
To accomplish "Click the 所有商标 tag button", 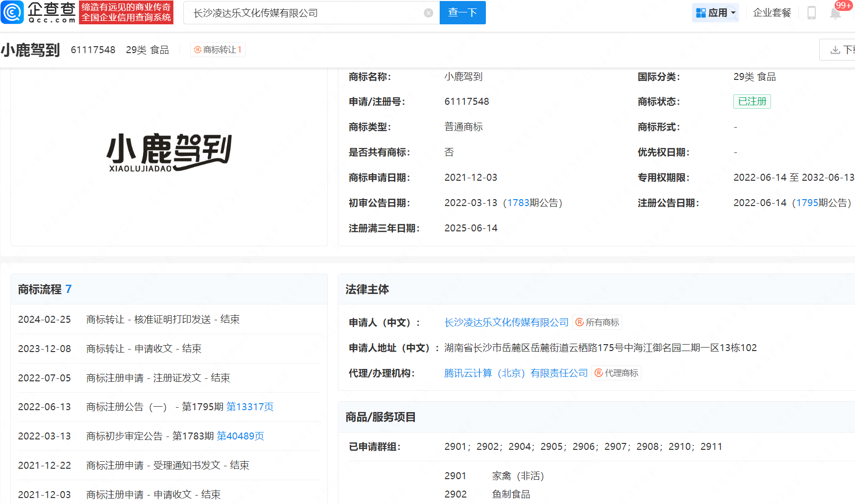I will [597, 322].
